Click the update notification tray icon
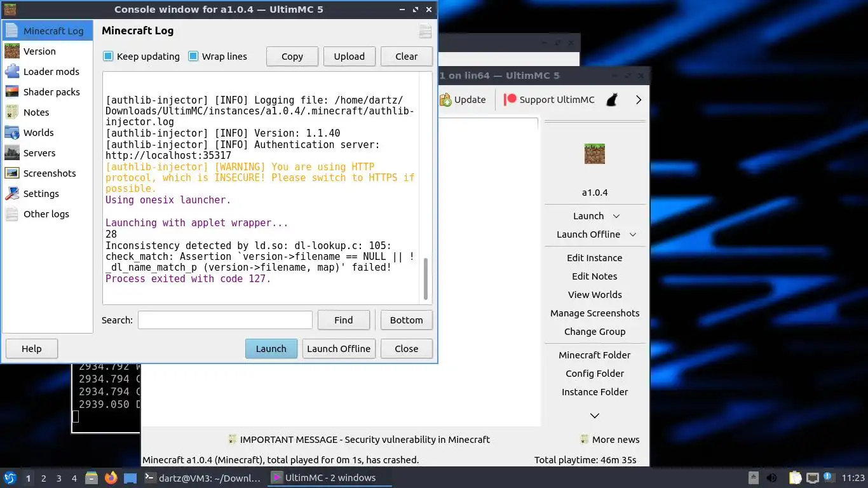 (828, 477)
